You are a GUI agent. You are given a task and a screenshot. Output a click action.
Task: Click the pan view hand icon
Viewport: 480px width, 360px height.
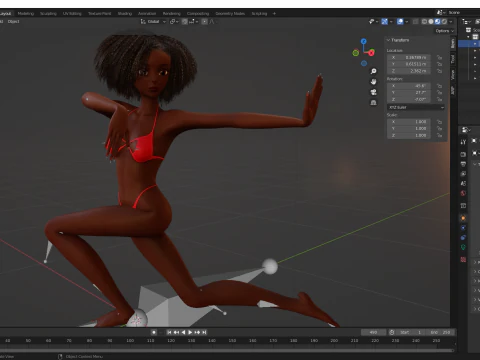373,81
